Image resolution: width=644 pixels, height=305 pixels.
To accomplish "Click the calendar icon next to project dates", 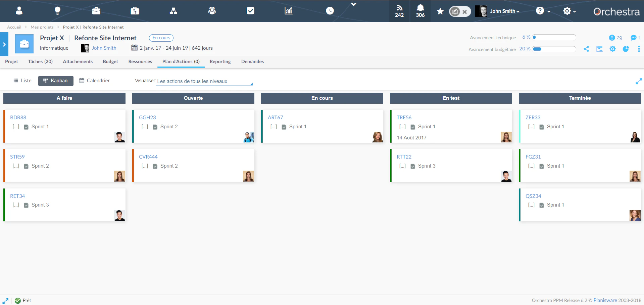I will (134, 48).
